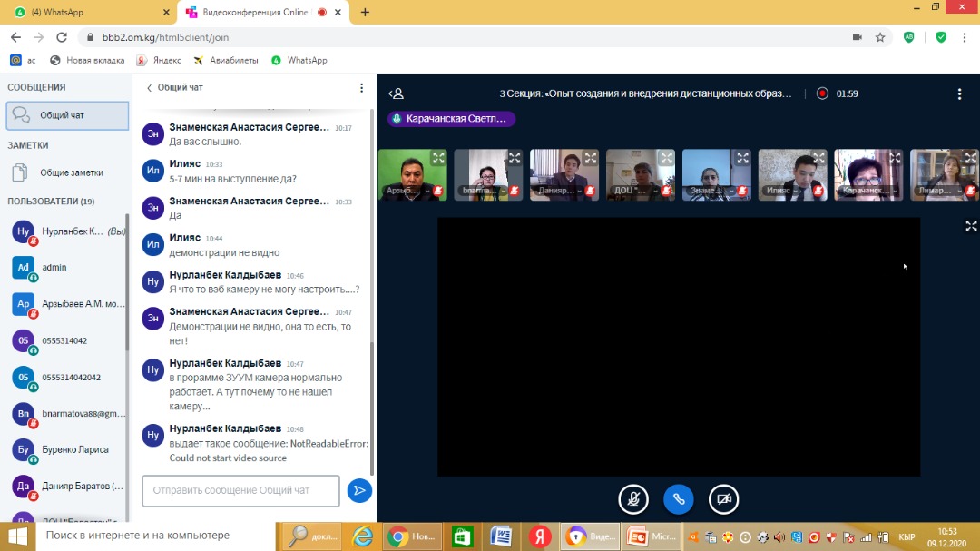Collapse the Общий чат panel header
Image resolution: width=980 pixels, height=551 pixels.
pos(174,88)
